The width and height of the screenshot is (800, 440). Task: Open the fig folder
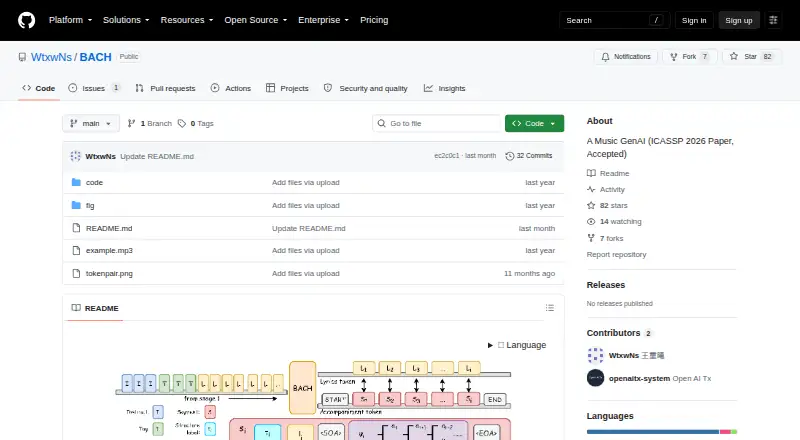click(x=90, y=205)
